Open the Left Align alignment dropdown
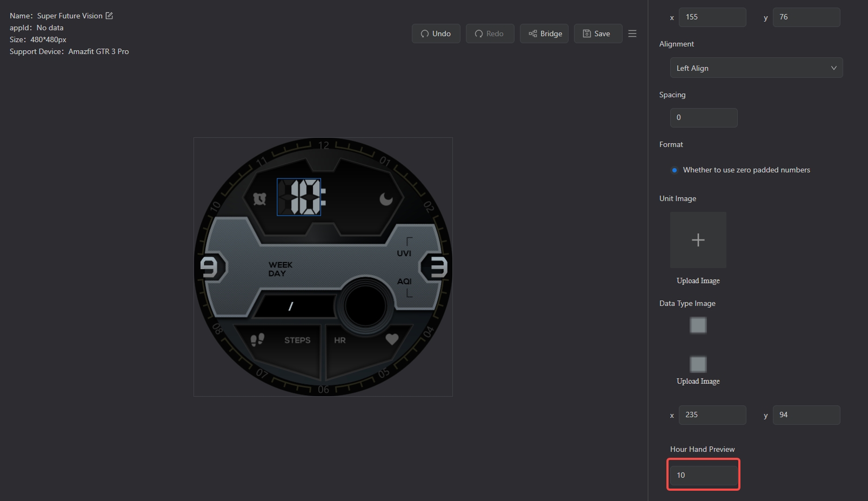Viewport: 868px width, 501px height. [x=756, y=68]
